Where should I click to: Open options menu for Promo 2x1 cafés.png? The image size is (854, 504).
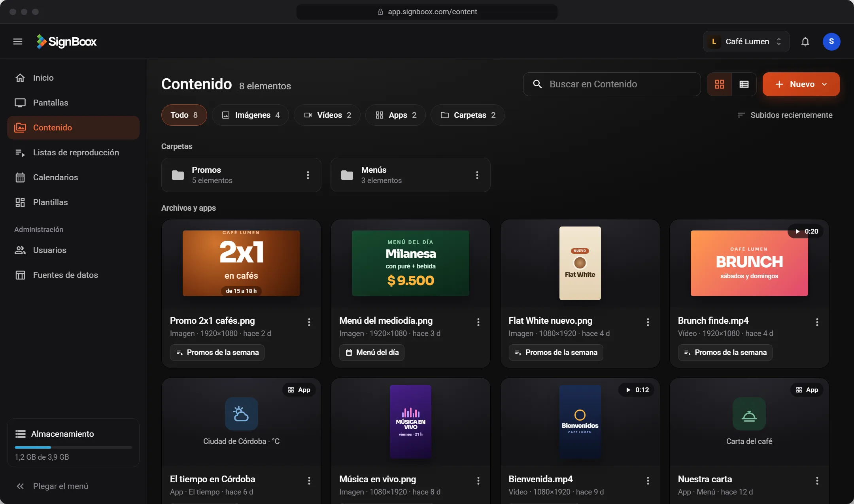click(x=309, y=322)
